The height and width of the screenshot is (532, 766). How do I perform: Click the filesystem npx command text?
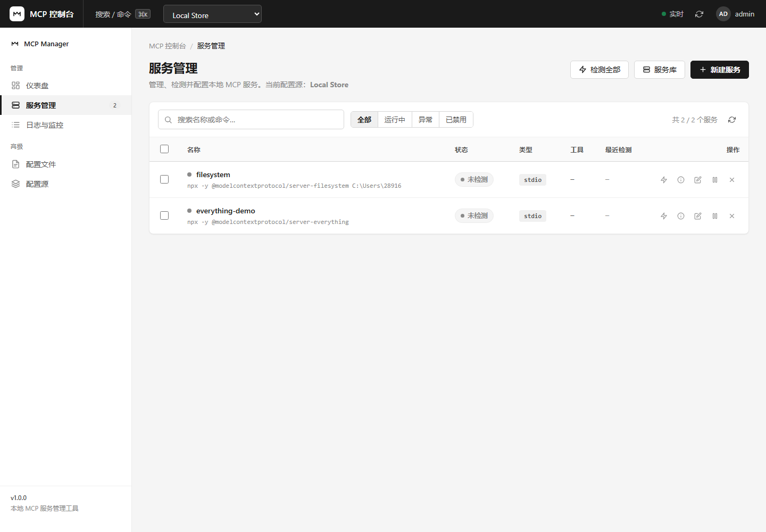[x=294, y=186]
